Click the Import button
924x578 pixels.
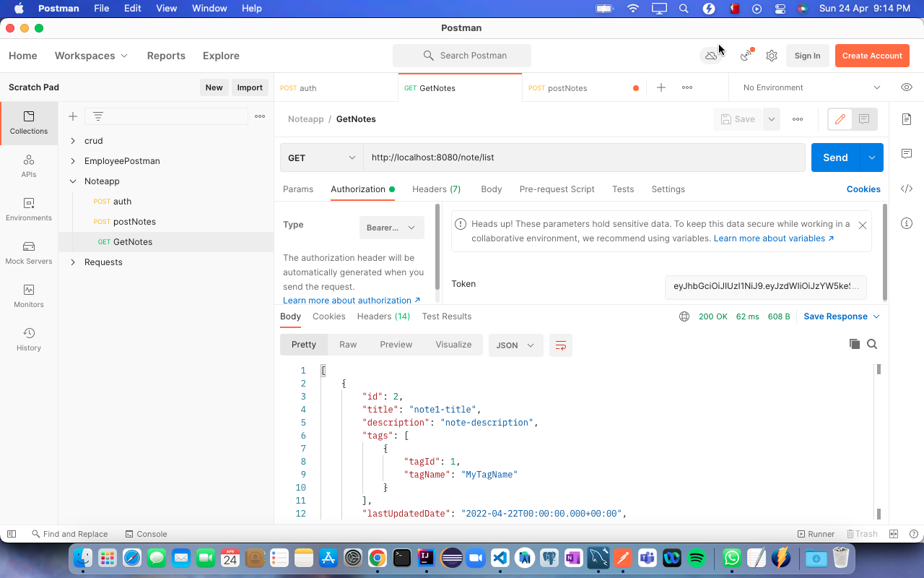click(250, 87)
